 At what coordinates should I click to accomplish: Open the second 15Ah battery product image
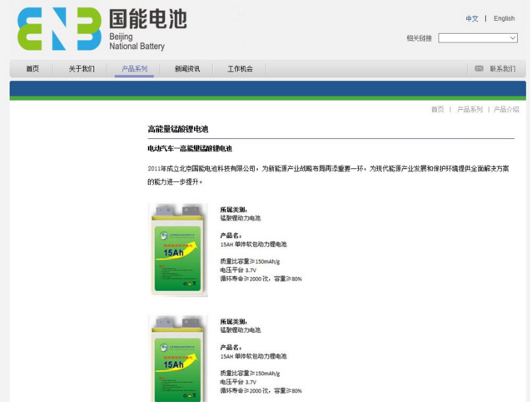click(178, 358)
